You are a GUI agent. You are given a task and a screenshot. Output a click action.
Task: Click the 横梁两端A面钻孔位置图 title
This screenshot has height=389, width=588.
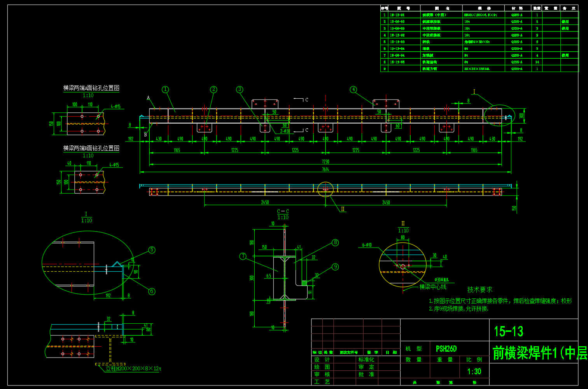tap(91, 88)
